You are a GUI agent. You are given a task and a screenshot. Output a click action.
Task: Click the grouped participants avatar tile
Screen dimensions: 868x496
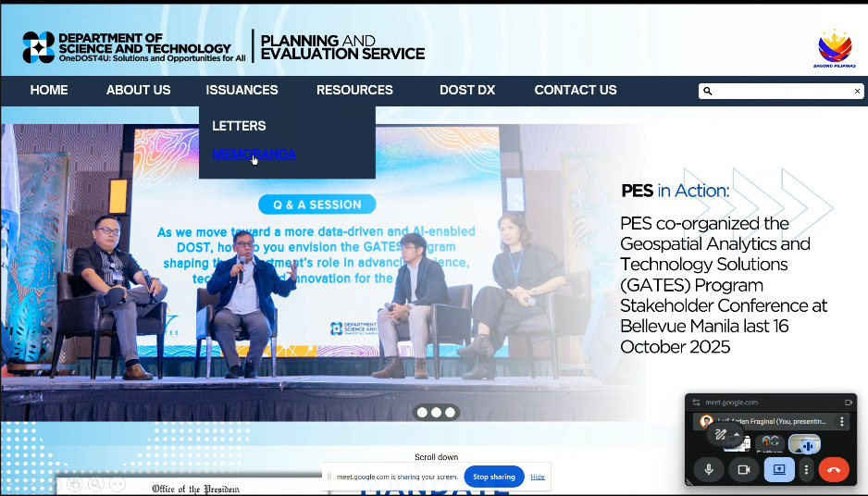click(x=770, y=442)
